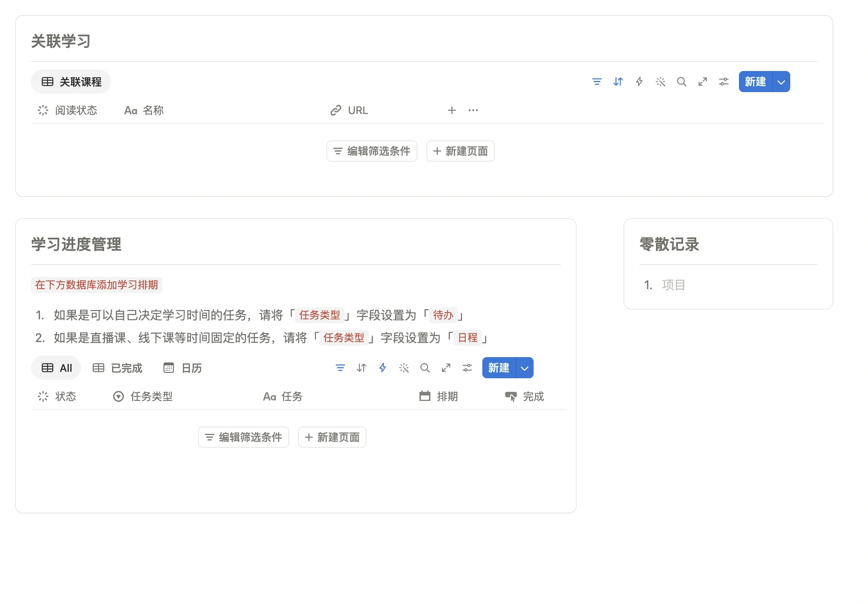868x604 pixels.
Task: Click 编辑筛选条件 under 学习进度管理 table
Action: click(243, 437)
